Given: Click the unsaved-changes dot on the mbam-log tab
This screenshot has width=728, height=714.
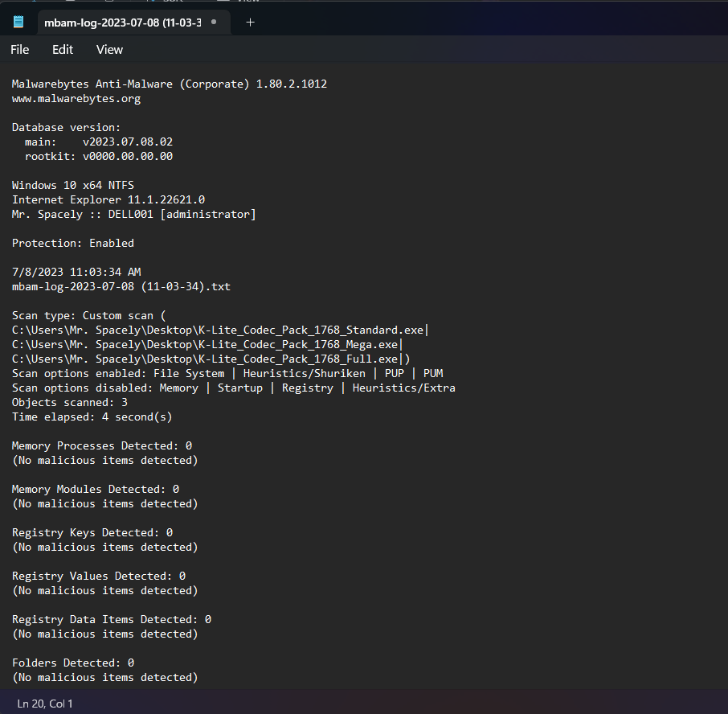Looking at the screenshot, I should tap(214, 22).
